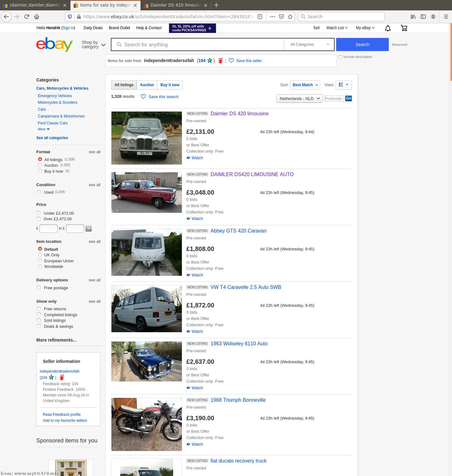Check the Under £2,472.00 price box
The height and width of the screenshot is (476, 452).
39,213
